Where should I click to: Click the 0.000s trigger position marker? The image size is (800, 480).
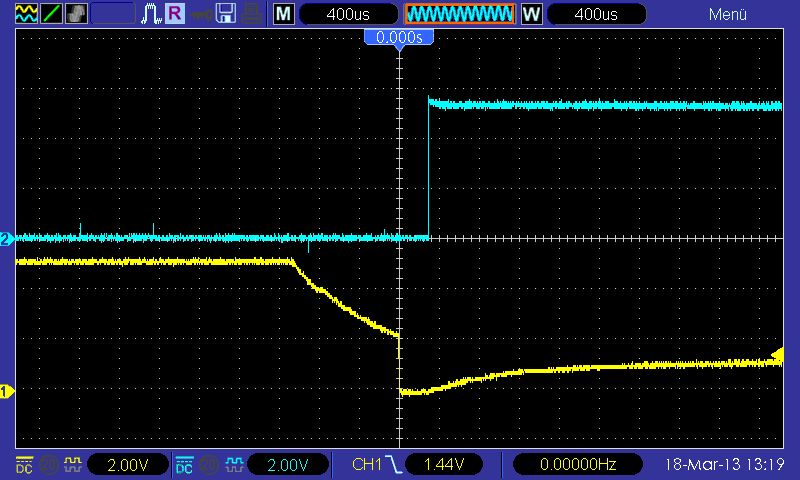399,37
